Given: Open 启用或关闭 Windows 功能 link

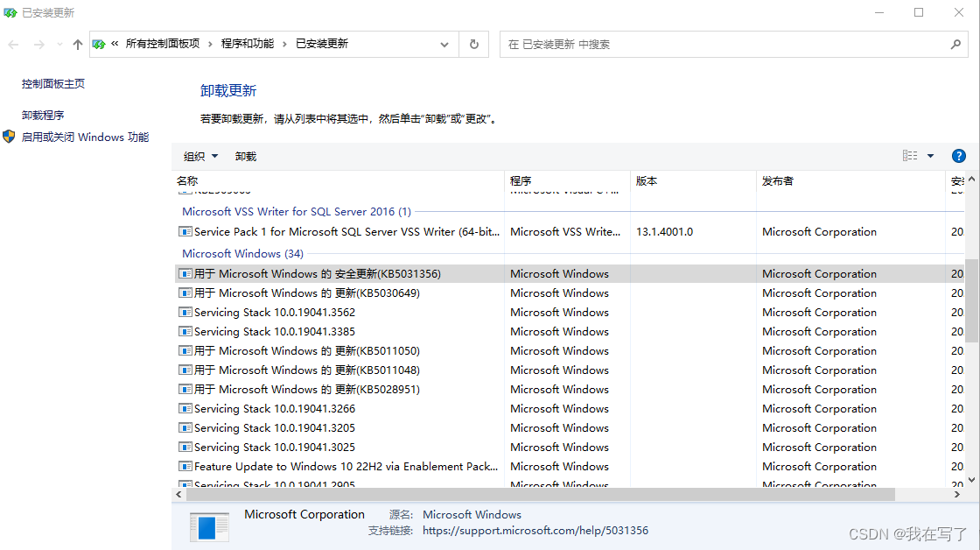Looking at the screenshot, I should click(85, 137).
